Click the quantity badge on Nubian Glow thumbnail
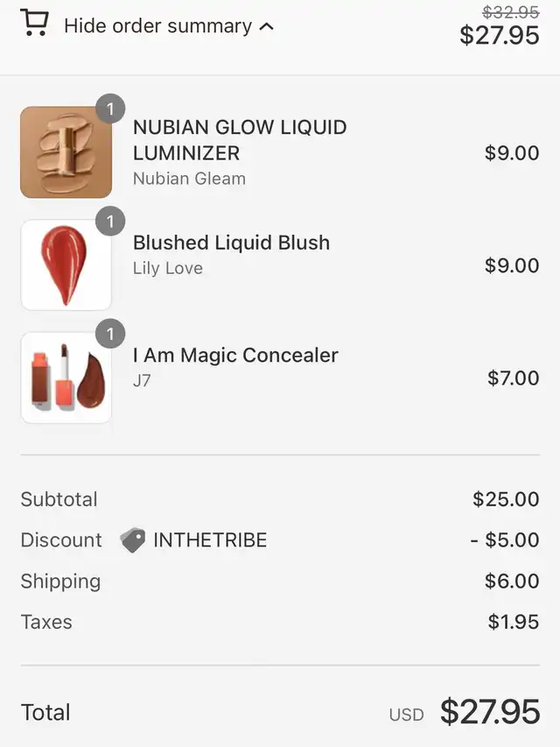Viewport: 560px width, 747px height. click(x=110, y=109)
